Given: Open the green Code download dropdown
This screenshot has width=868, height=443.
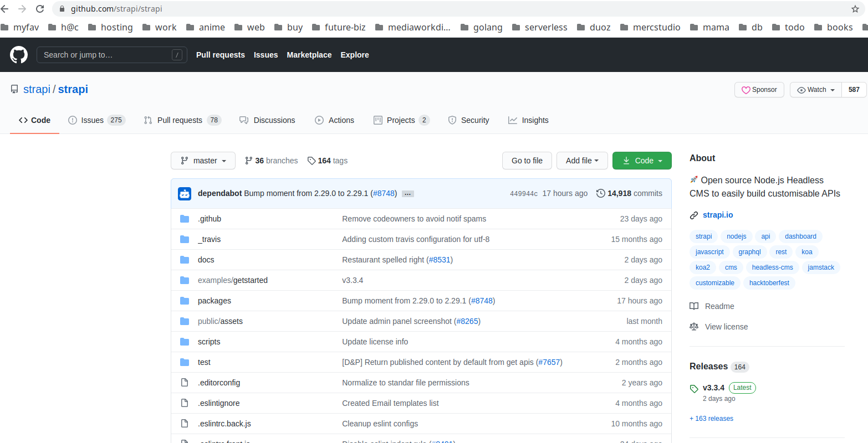Looking at the screenshot, I should 641,161.
